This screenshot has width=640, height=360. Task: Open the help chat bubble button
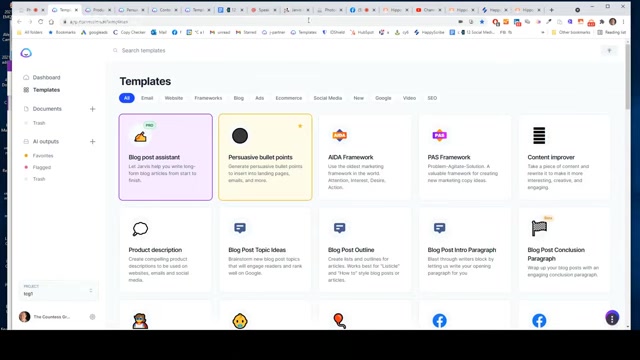pyautogui.click(x=612, y=318)
